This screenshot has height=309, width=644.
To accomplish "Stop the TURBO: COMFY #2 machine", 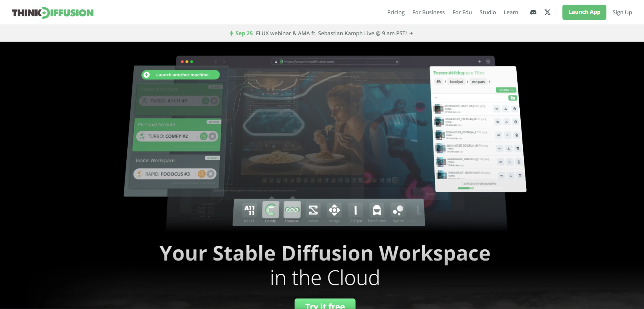I will click(x=212, y=136).
